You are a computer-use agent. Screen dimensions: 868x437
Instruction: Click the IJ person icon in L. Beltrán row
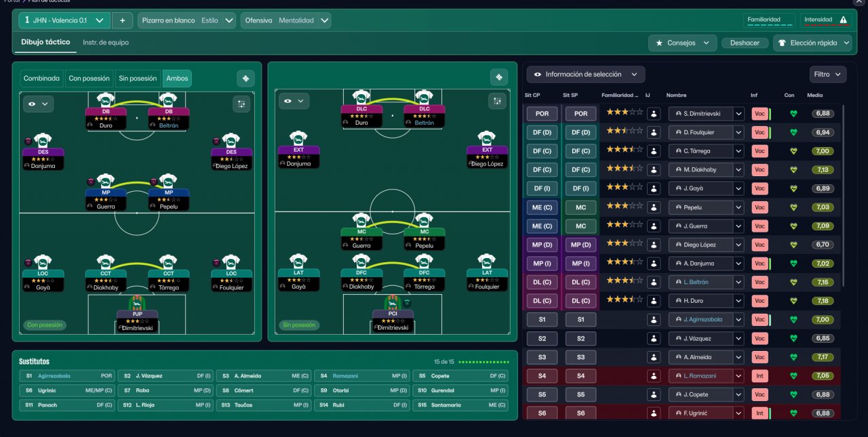coord(654,282)
